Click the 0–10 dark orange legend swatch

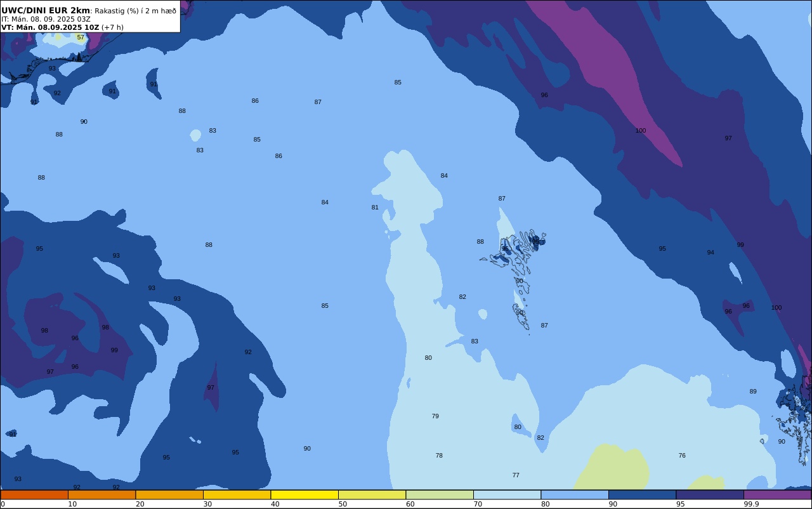pyautogui.click(x=34, y=494)
